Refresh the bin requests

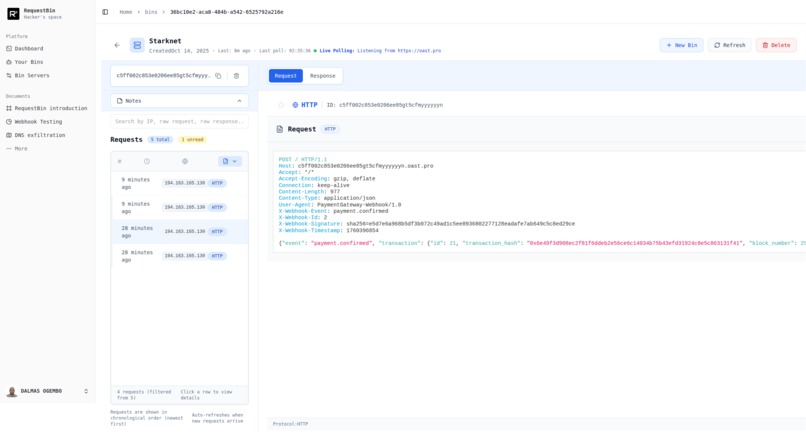[x=729, y=45]
